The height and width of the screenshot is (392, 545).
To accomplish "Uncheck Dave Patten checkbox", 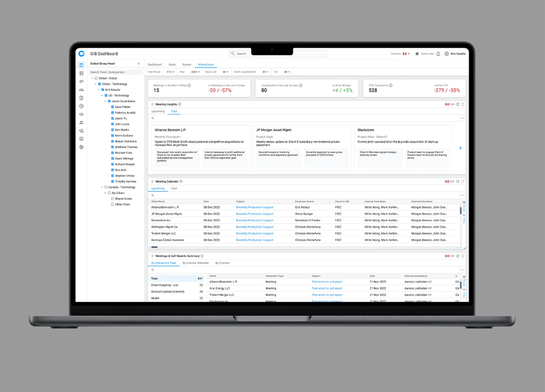I will click(x=112, y=107).
